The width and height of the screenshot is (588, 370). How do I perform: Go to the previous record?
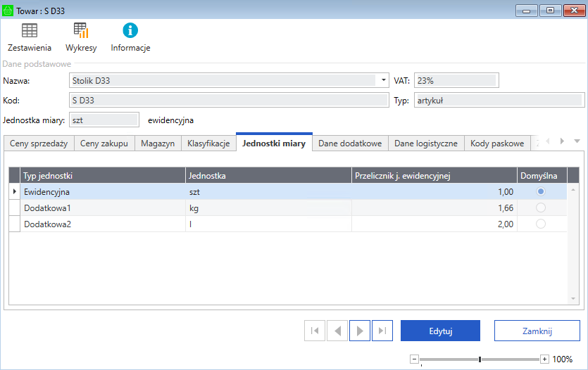tap(337, 331)
